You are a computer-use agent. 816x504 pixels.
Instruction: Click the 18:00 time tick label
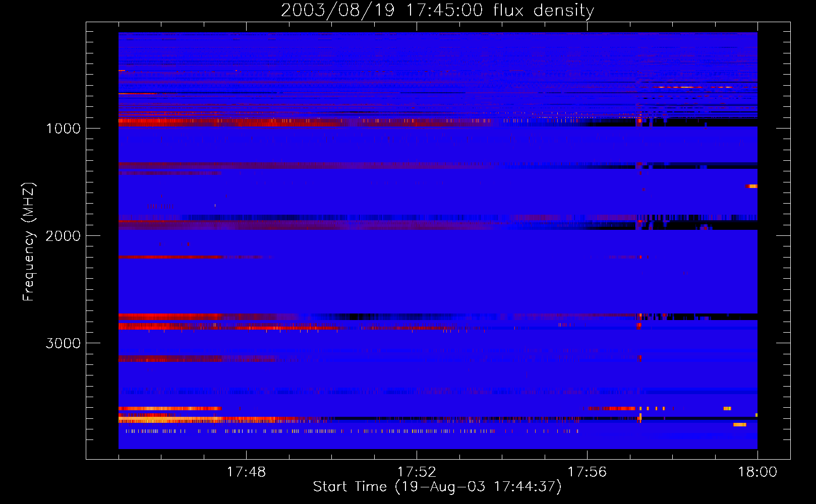pyautogui.click(x=757, y=472)
